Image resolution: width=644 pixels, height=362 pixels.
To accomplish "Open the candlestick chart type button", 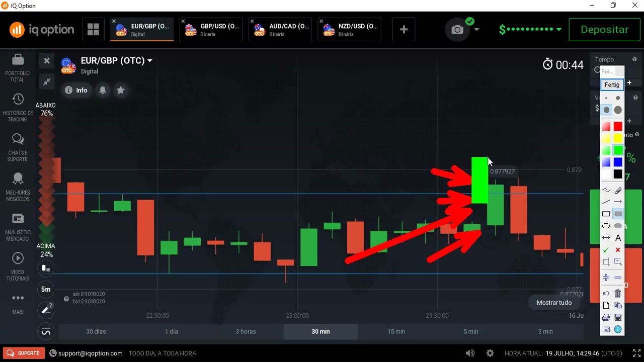I will coord(46,268).
